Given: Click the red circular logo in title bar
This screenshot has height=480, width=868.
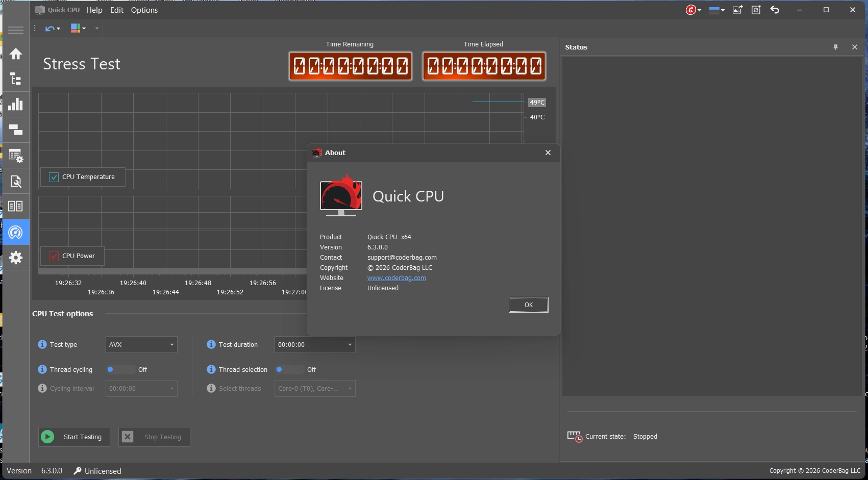Looking at the screenshot, I should (x=690, y=10).
